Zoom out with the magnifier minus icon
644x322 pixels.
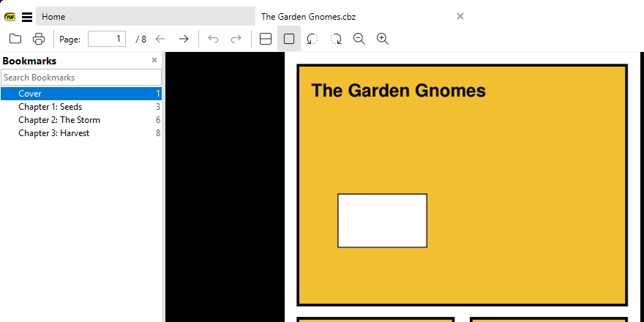coord(359,39)
